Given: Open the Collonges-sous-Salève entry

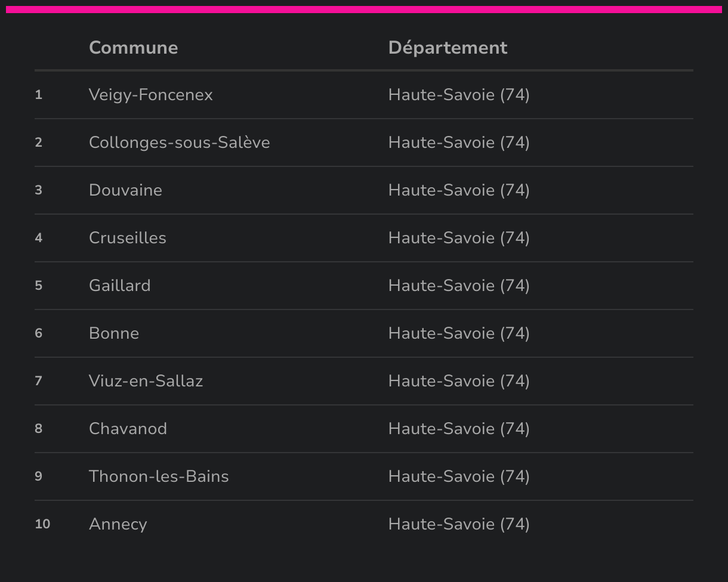Looking at the screenshot, I should click(x=179, y=143).
